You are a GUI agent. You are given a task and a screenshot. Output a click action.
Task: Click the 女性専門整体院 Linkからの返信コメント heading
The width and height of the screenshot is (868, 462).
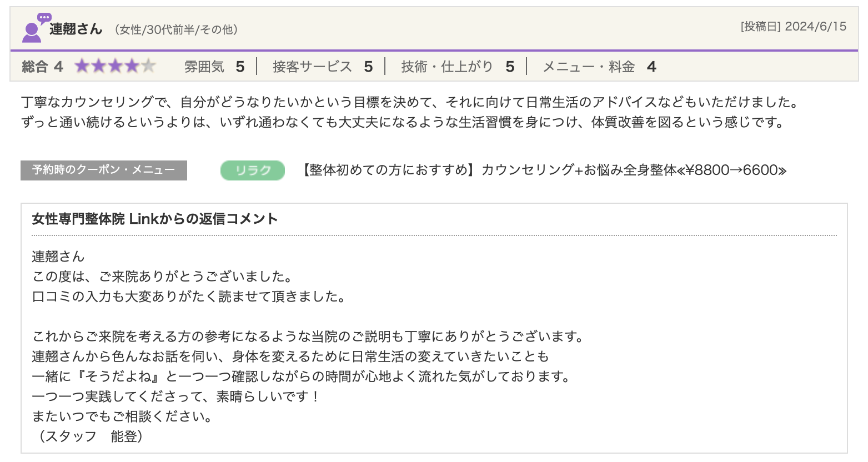click(155, 219)
